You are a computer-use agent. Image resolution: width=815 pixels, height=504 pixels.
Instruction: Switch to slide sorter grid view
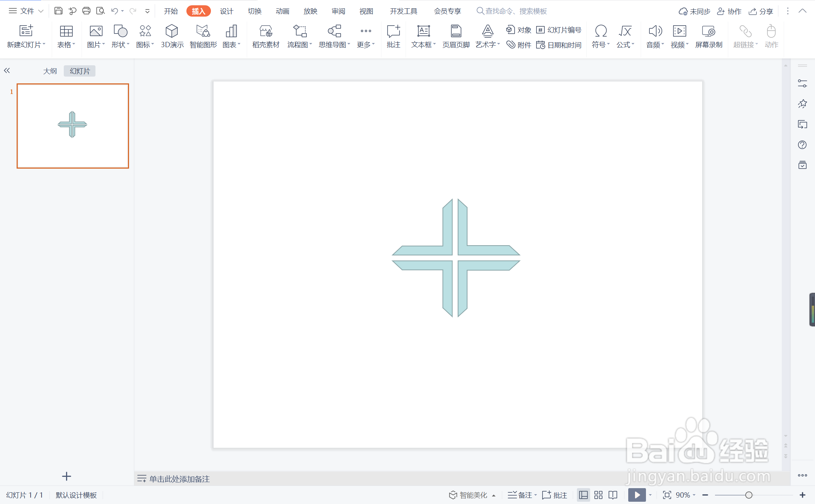(598, 495)
